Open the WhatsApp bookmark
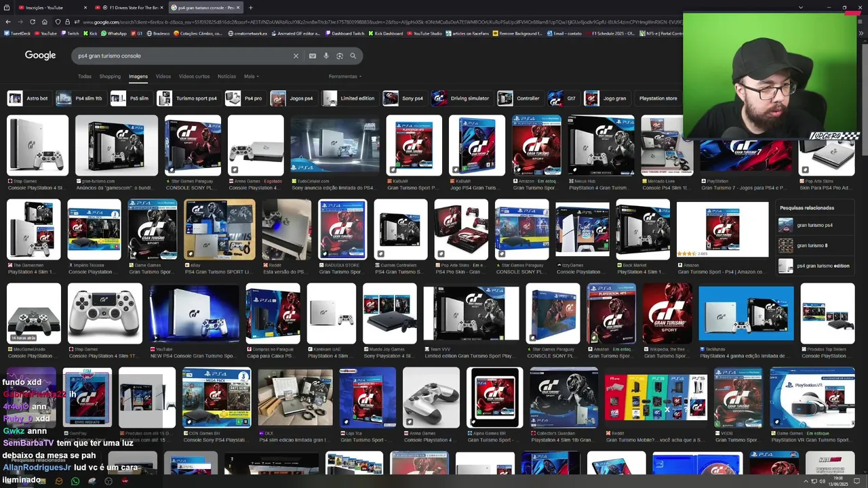868x488 pixels. pyautogui.click(x=114, y=33)
